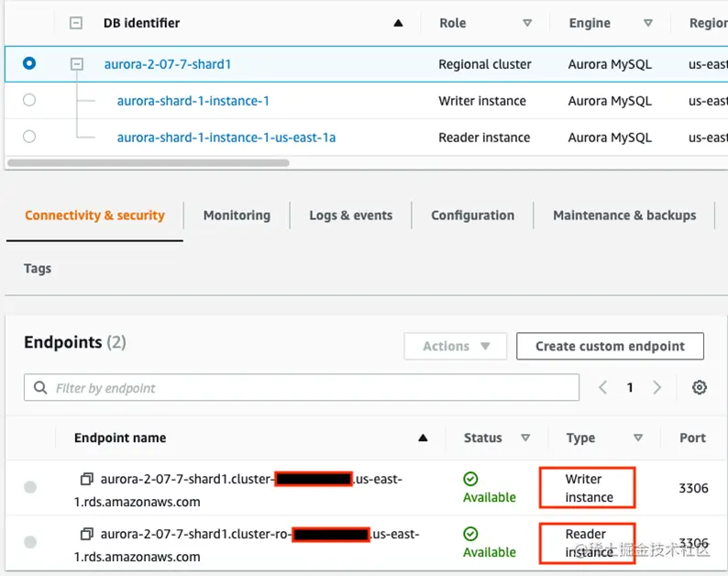Open aurora-shard-1-instance-1 link
The image size is (728, 576).
coord(193,101)
